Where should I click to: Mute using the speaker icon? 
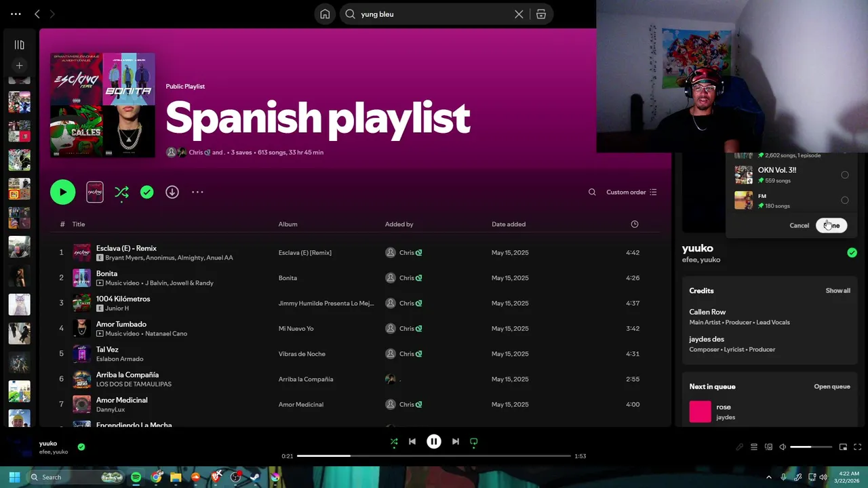783,447
